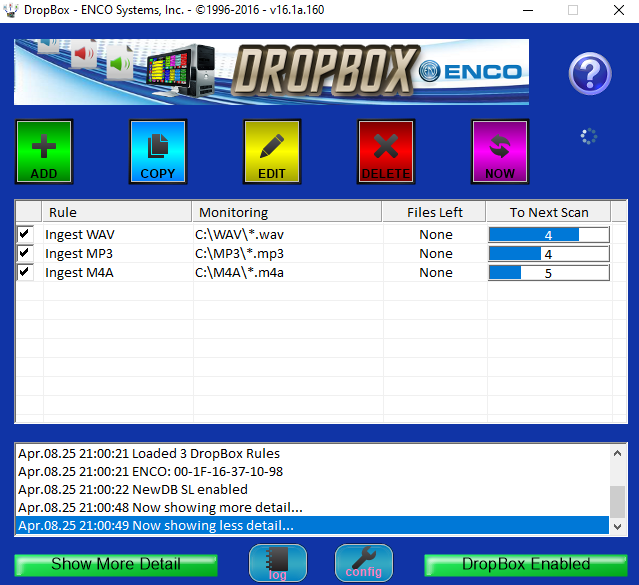Screen dimensions: 639x585
Task: Click the log list scrollbar thumb
Action: coord(617,502)
